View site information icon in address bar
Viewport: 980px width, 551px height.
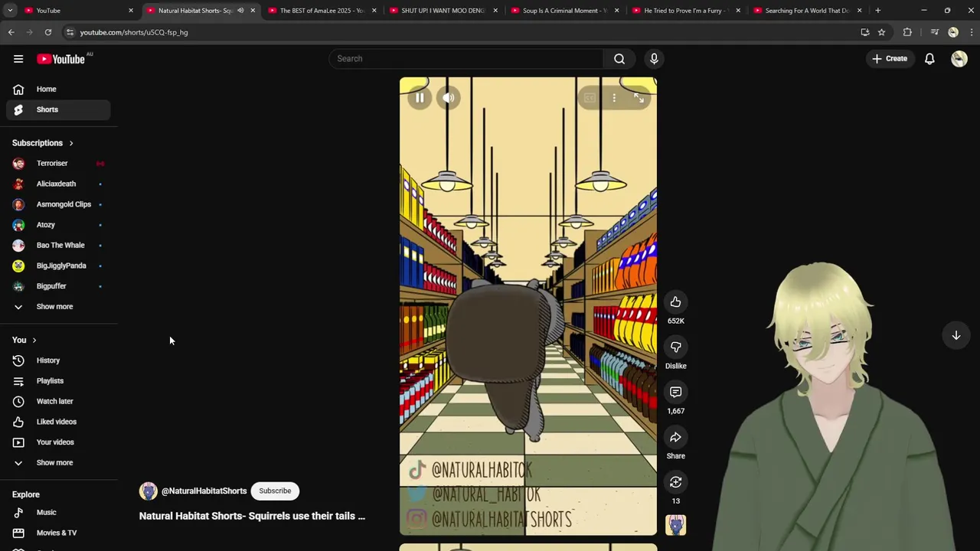[70, 32]
